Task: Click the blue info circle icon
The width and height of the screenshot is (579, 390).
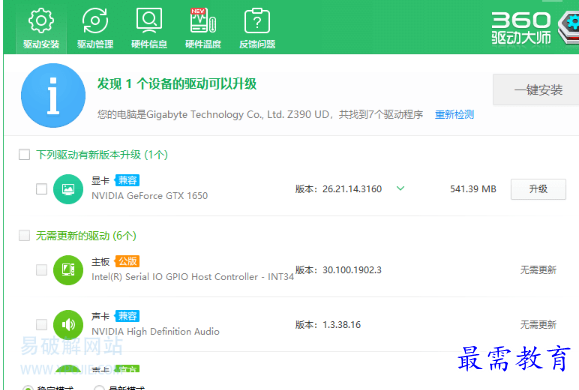Action: click(53, 95)
